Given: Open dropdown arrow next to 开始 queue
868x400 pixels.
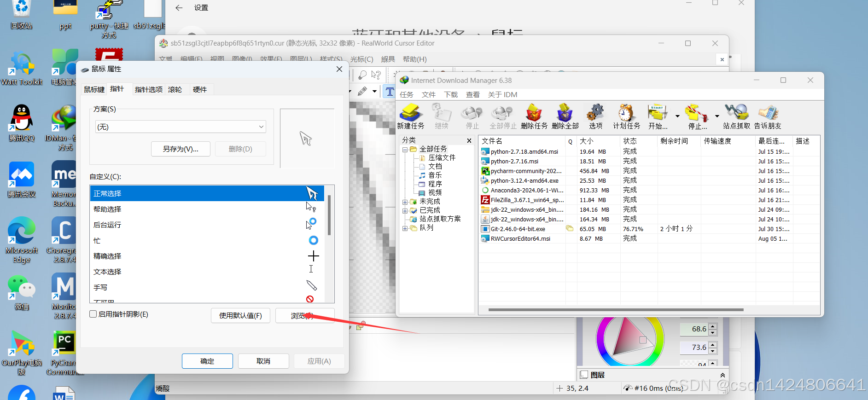Looking at the screenshot, I should (x=677, y=116).
